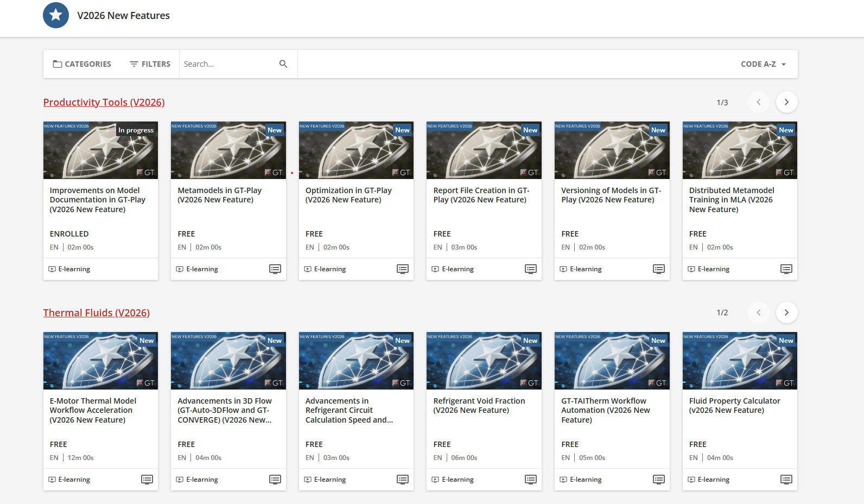Click thumbnail of E-Motor Thermal Model course
Image resolution: width=864 pixels, height=504 pixels.
point(101,361)
